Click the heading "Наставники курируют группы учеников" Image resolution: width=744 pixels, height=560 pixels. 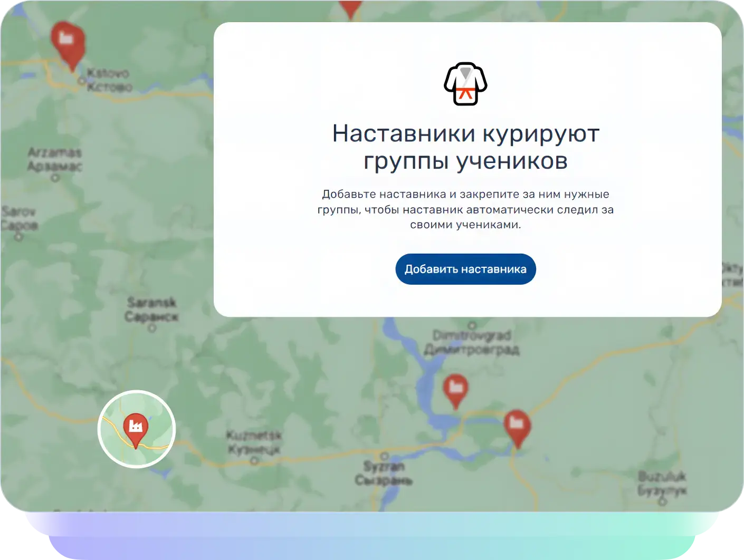coord(465,147)
